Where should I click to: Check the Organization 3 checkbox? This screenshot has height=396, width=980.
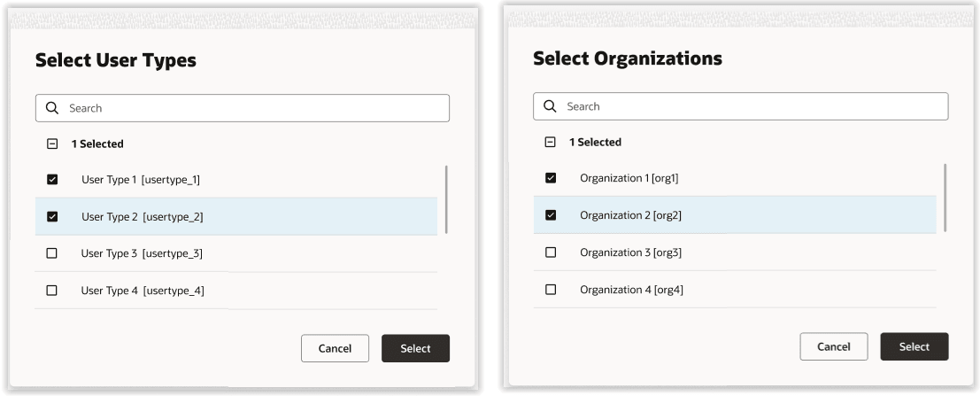pos(551,252)
